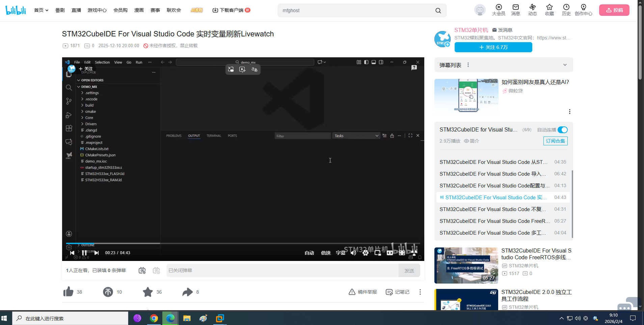Open the 字幕 subtitle menu
Screen dimensions: 644x325
click(341, 253)
